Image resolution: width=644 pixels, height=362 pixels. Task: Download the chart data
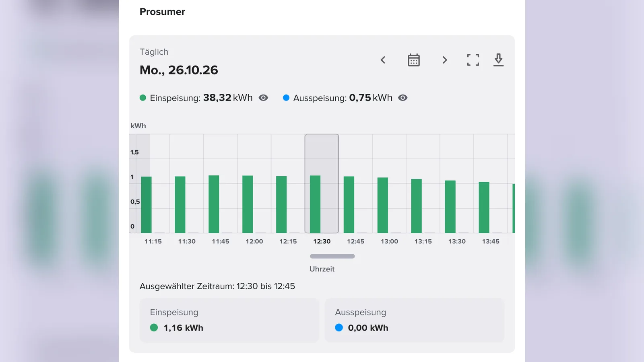(x=498, y=60)
